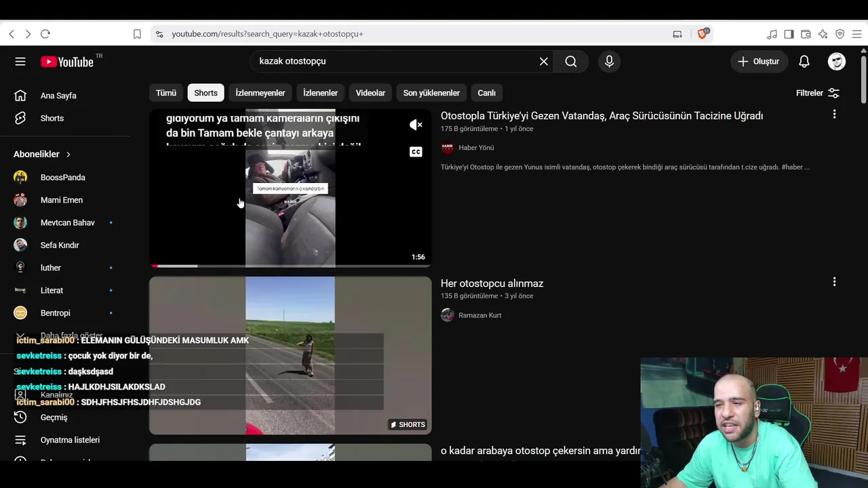Open the notifications bell
The width and height of the screenshot is (868, 488).
pos(804,62)
